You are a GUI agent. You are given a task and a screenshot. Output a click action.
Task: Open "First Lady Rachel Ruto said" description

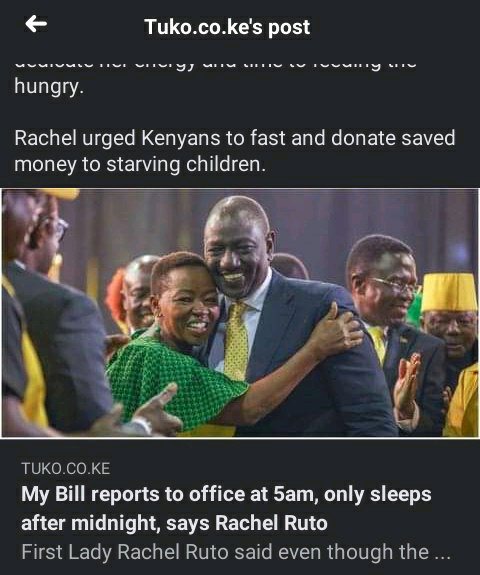(x=236, y=552)
